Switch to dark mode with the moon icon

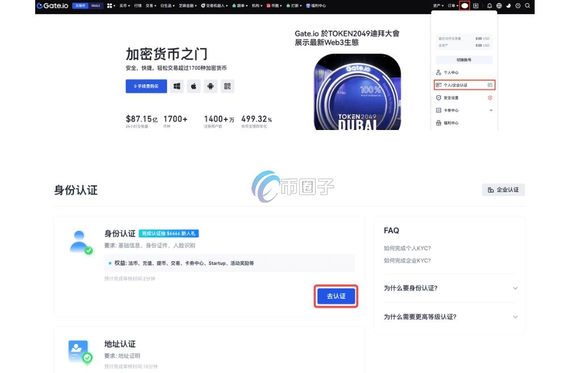[x=509, y=6]
